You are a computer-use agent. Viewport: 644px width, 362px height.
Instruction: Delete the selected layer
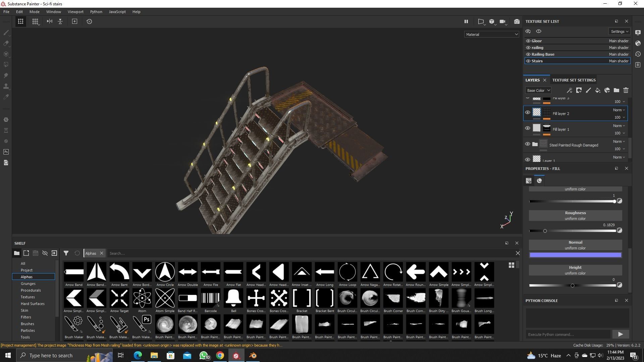(626, 90)
